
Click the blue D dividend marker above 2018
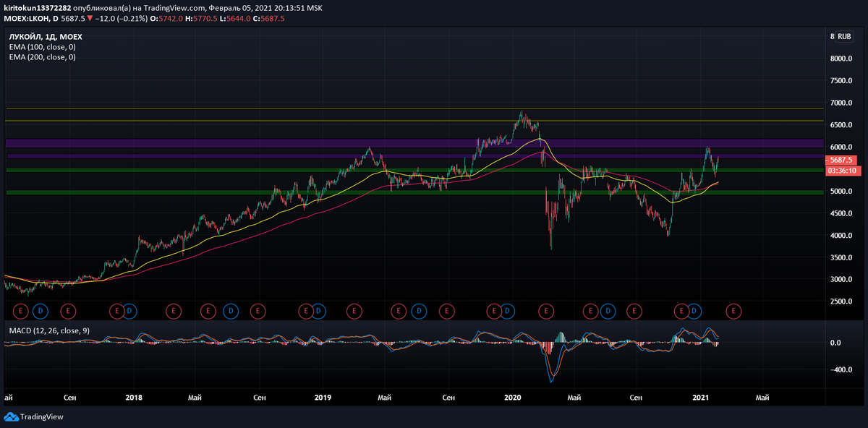tap(129, 310)
